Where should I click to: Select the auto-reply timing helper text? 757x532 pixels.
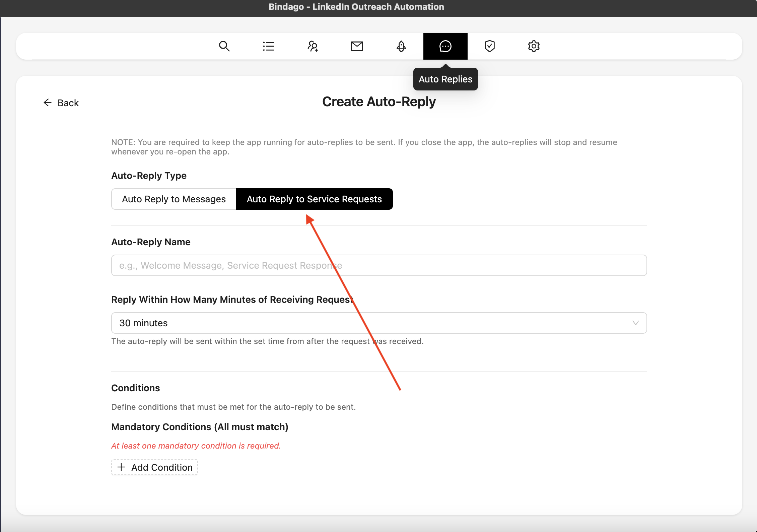267,341
